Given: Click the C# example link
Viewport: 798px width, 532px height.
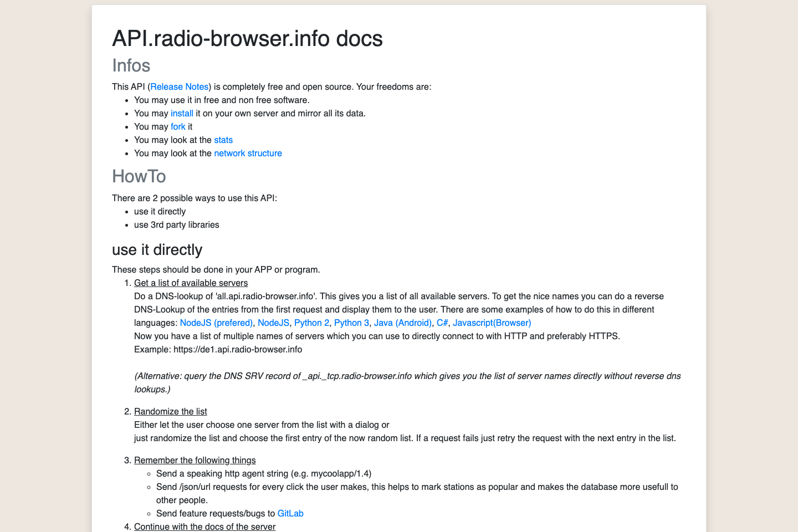Looking at the screenshot, I should [442, 323].
